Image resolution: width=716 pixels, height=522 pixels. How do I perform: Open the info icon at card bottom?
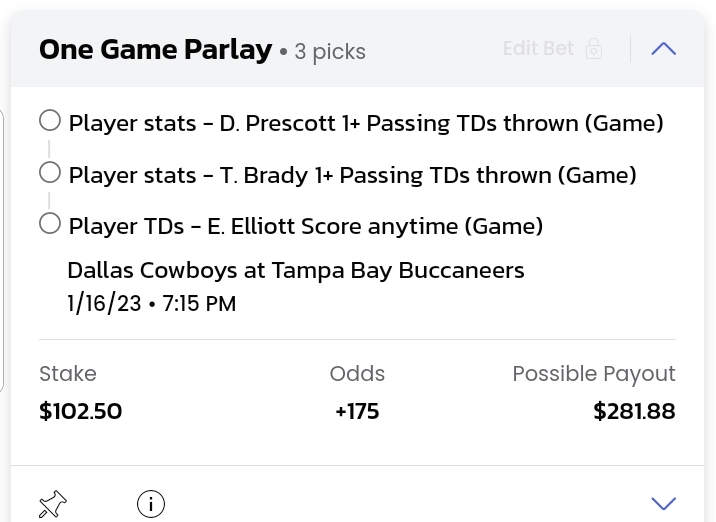(151, 504)
